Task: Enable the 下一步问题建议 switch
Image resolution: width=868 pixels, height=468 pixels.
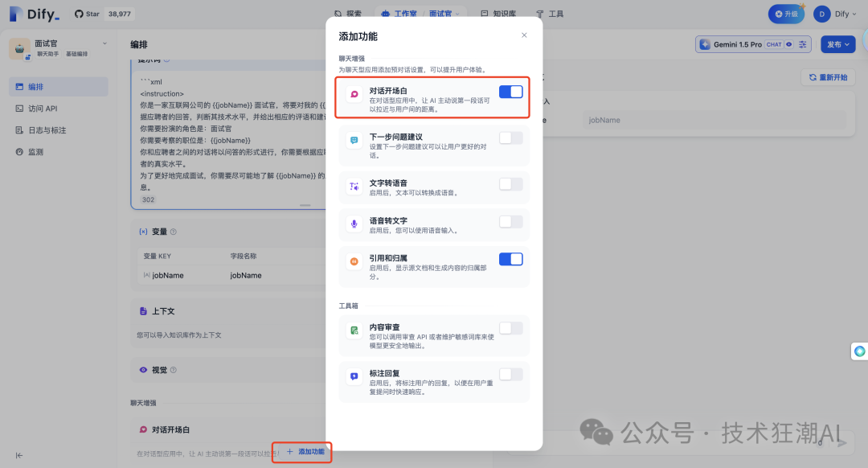Action: (x=510, y=138)
